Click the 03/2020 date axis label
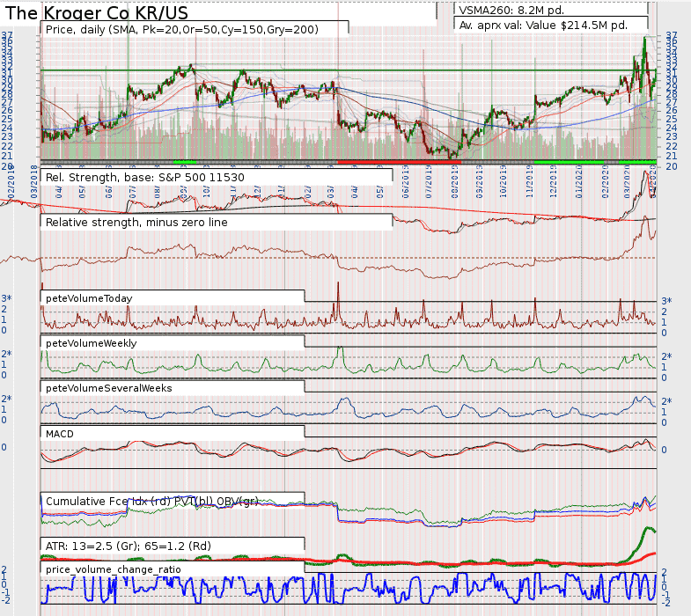 click(627, 181)
